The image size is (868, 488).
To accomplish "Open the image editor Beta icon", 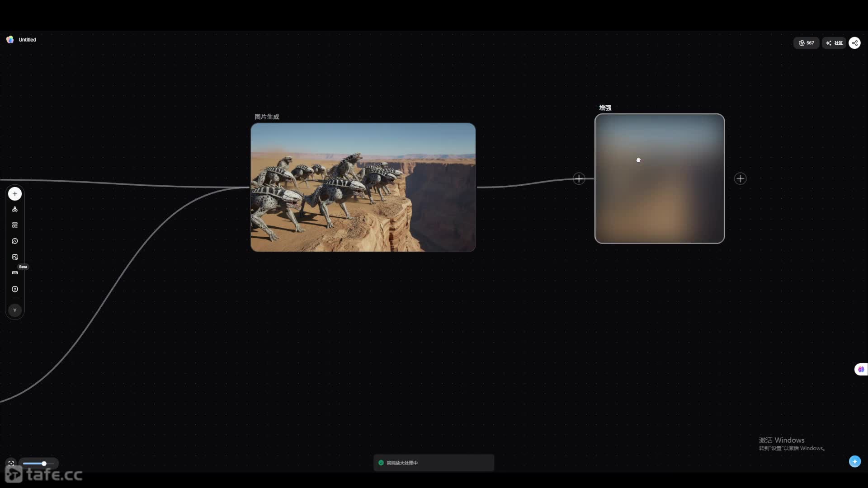I will pyautogui.click(x=15, y=257).
